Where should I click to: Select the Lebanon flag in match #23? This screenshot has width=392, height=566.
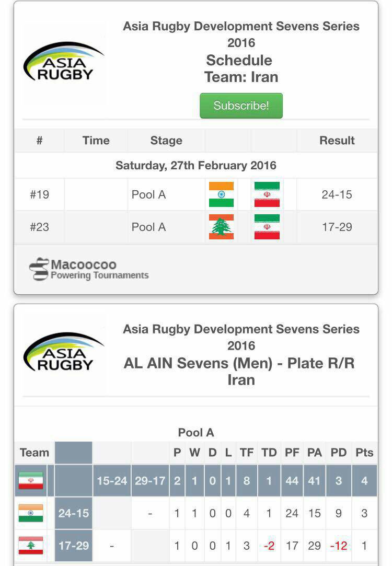click(221, 227)
